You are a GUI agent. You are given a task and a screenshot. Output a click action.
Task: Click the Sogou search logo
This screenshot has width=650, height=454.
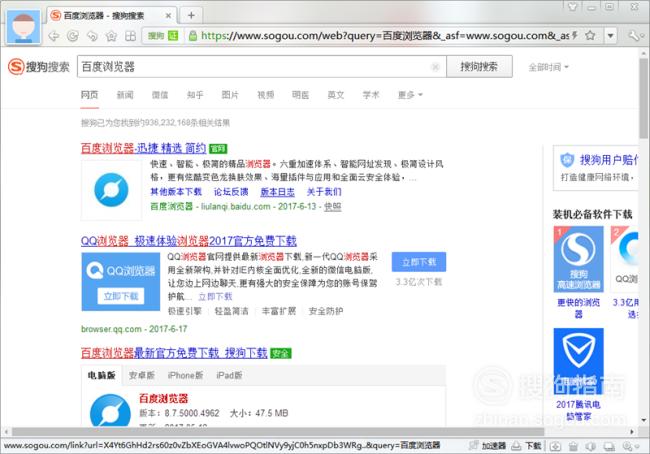(39, 66)
